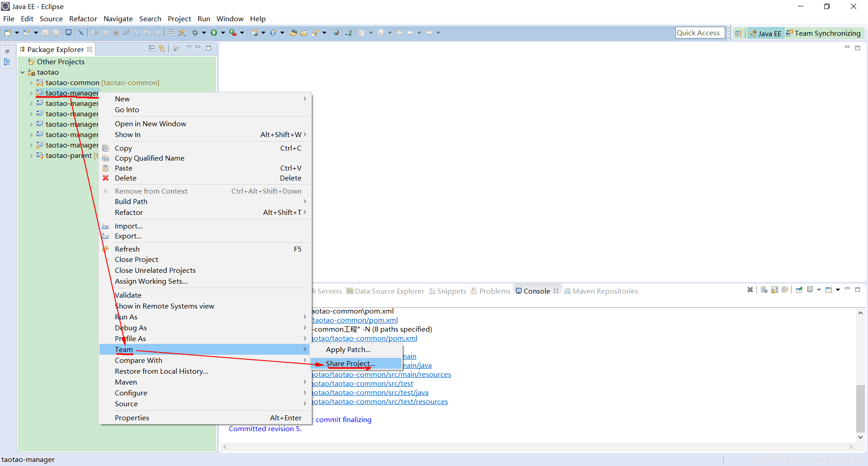Open the Refactor menu in menu bar

[x=83, y=19]
